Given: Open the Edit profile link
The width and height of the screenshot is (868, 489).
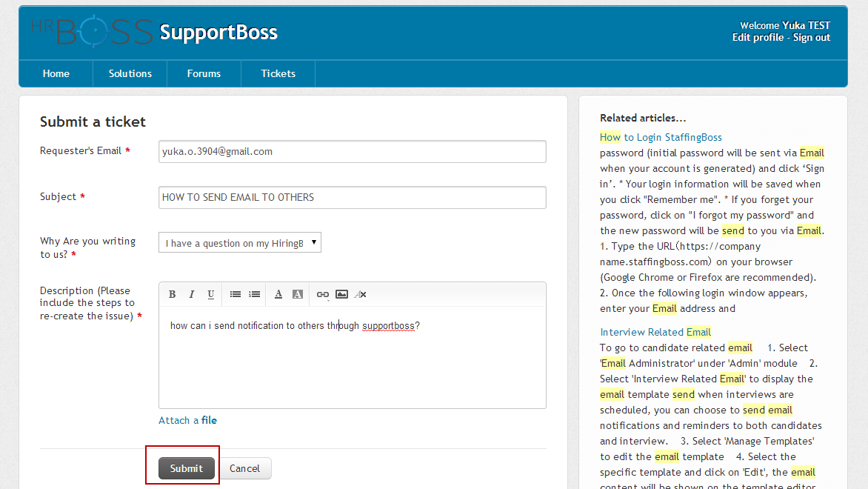Looking at the screenshot, I should coord(758,38).
